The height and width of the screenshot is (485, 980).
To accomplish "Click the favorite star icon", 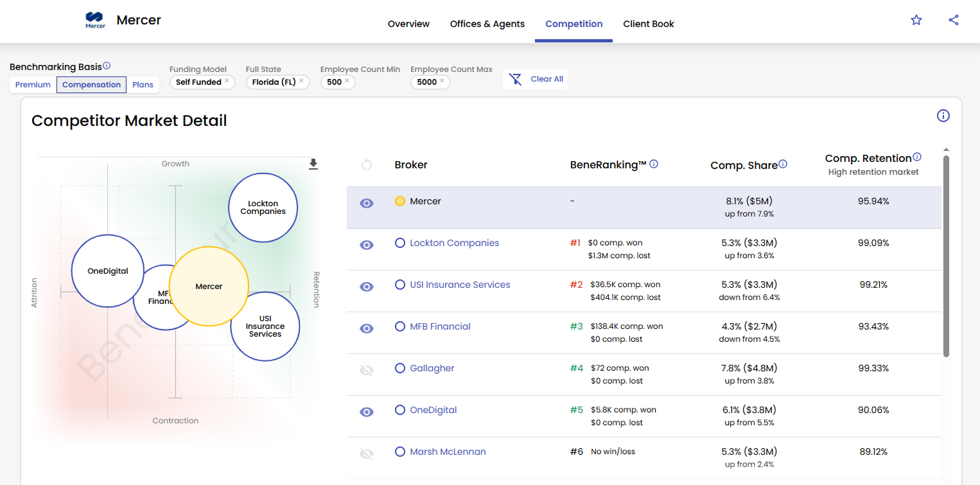I will (x=916, y=20).
